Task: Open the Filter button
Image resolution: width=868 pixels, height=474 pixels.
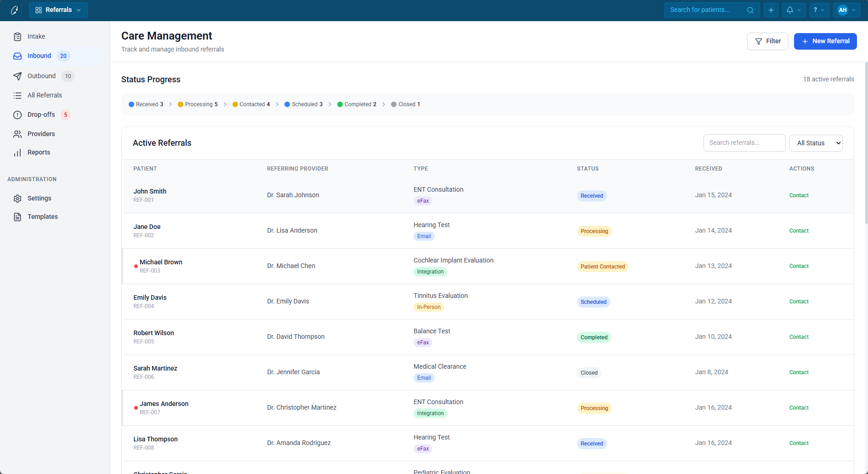Action: (x=767, y=41)
